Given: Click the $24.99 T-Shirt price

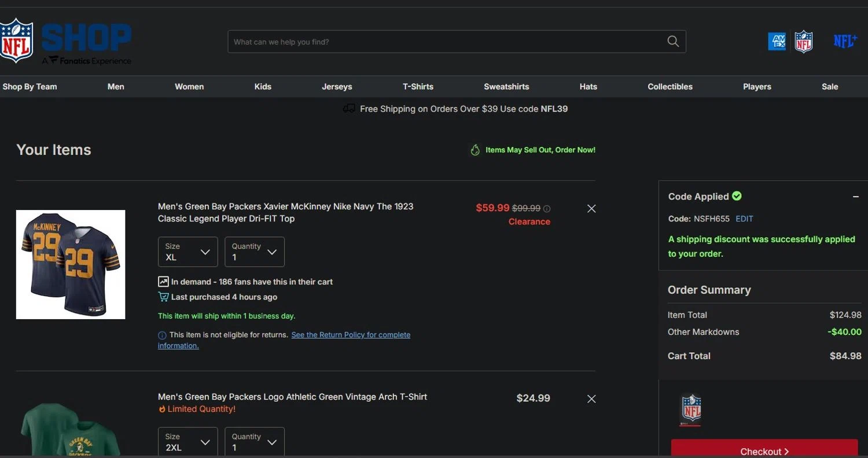Looking at the screenshot, I should click(x=533, y=398).
